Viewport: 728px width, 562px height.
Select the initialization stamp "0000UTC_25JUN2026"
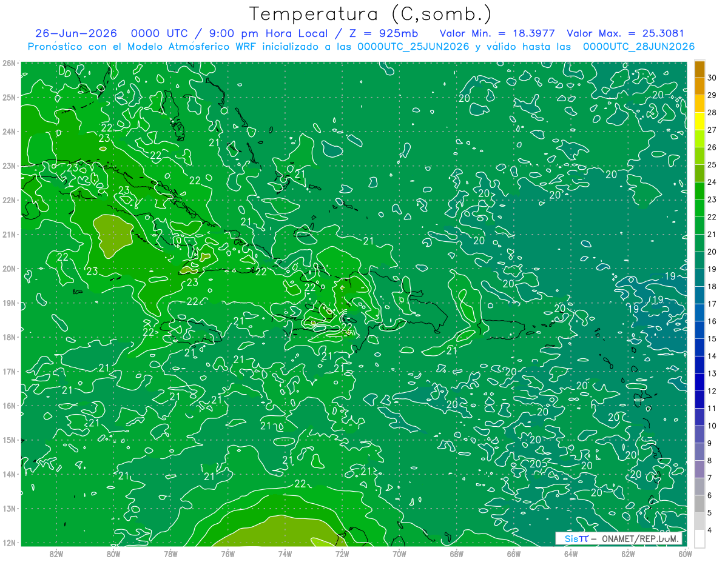pos(413,47)
